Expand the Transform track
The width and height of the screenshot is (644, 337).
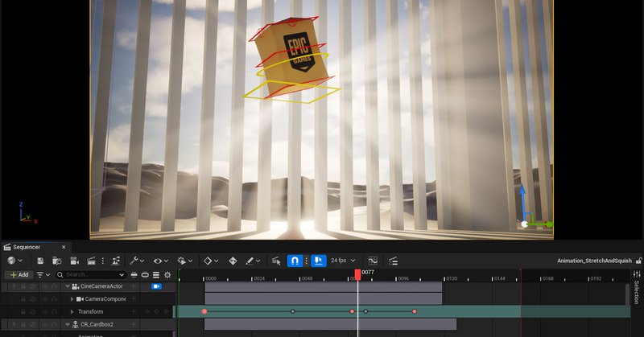coord(72,311)
